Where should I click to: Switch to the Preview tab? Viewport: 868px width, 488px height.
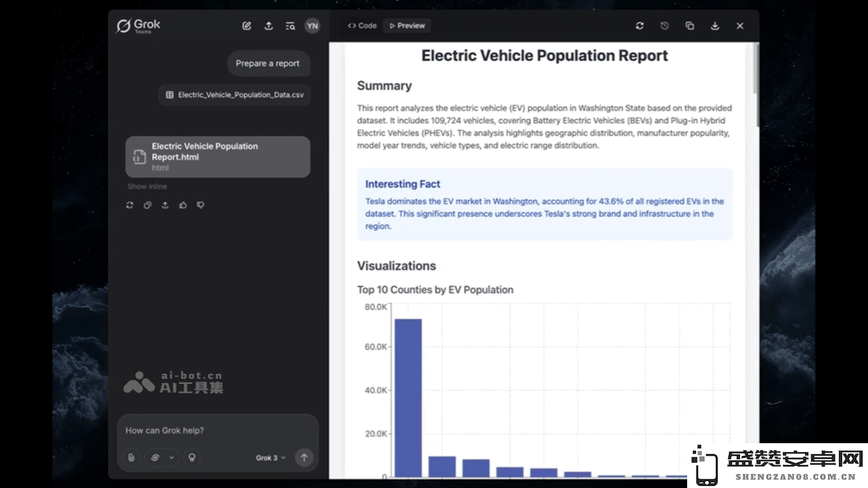(x=407, y=26)
